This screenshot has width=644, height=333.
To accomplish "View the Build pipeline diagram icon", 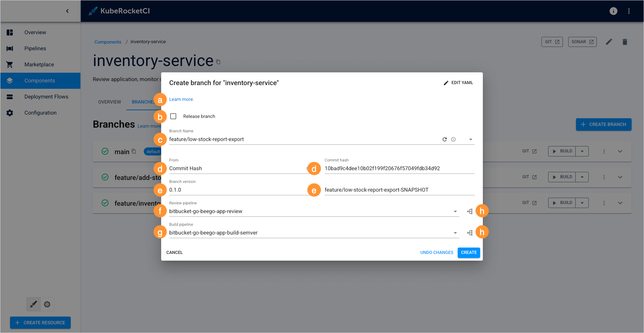I will click(x=470, y=233).
